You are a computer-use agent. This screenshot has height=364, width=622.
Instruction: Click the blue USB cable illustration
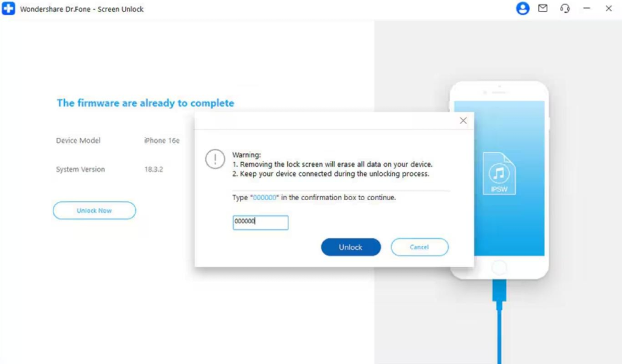(x=499, y=322)
